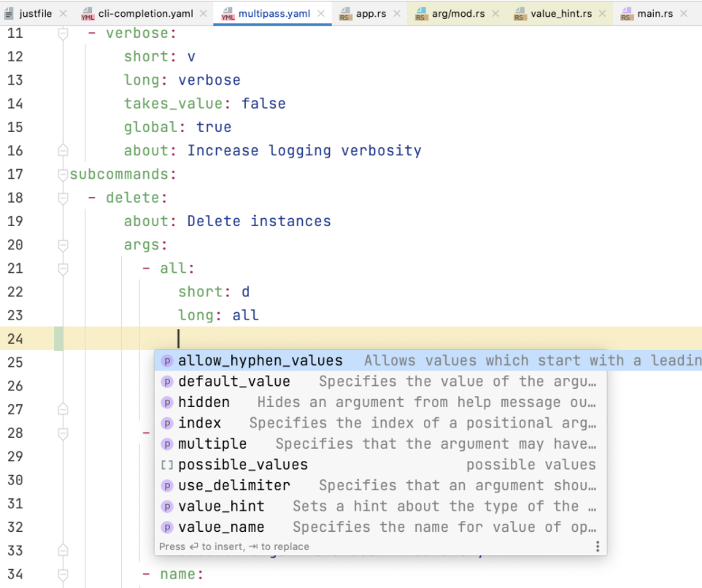Click the Rust file icon on the app.rs tab
The height and width of the screenshot is (588, 702).
click(344, 14)
